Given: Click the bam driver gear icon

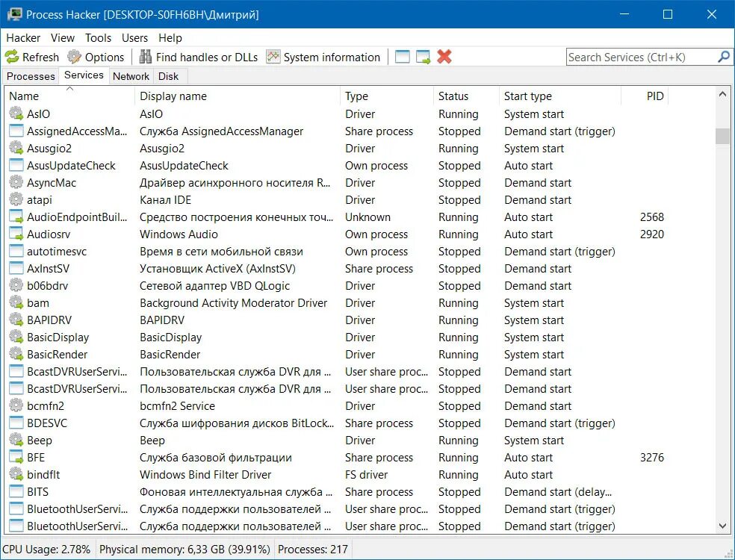Looking at the screenshot, I should tap(16, 302).
